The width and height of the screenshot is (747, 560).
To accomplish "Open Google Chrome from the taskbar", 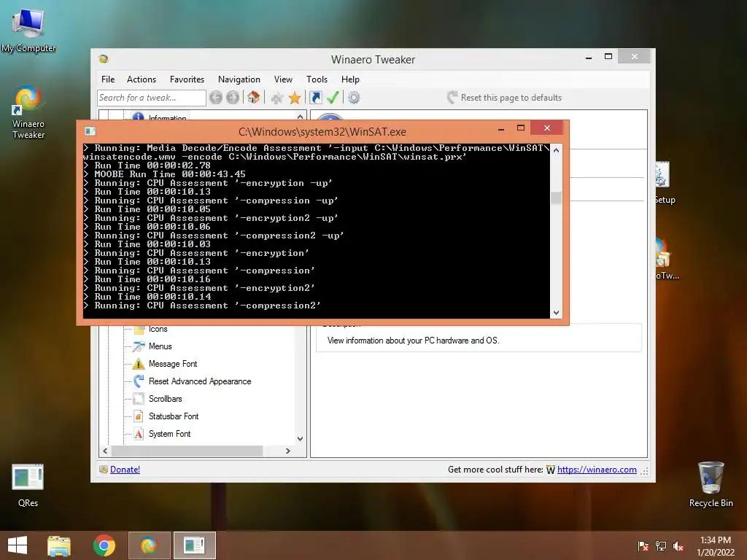I will [x=104, y=545].
